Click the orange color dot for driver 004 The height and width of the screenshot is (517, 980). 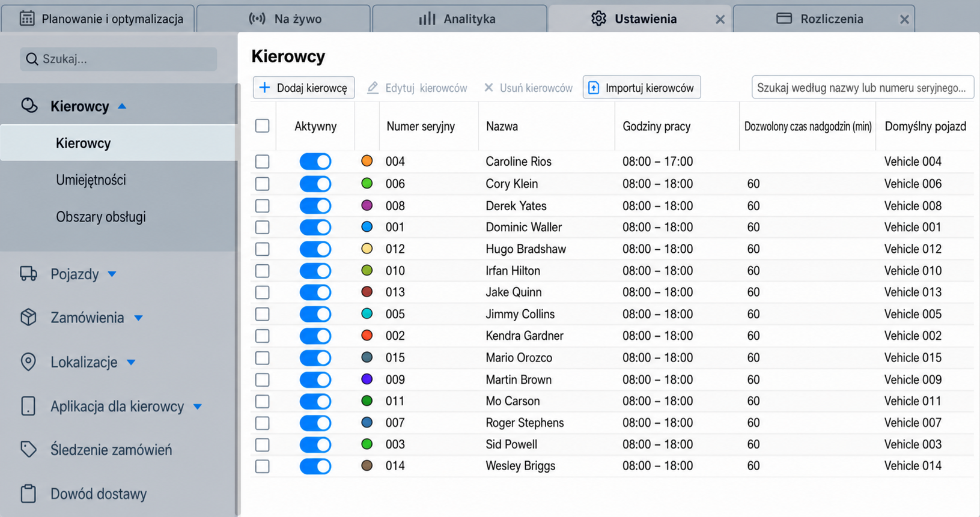367,161
